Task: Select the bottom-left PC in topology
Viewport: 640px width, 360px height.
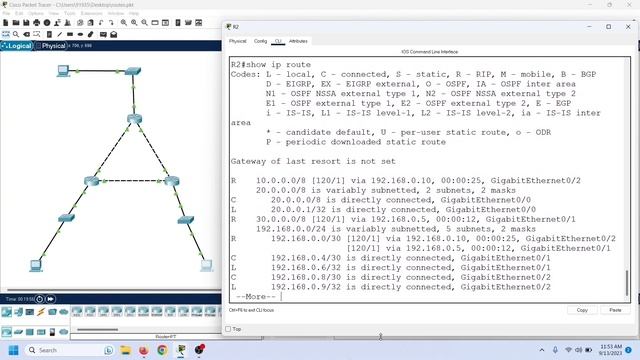Action: (36, 265)
